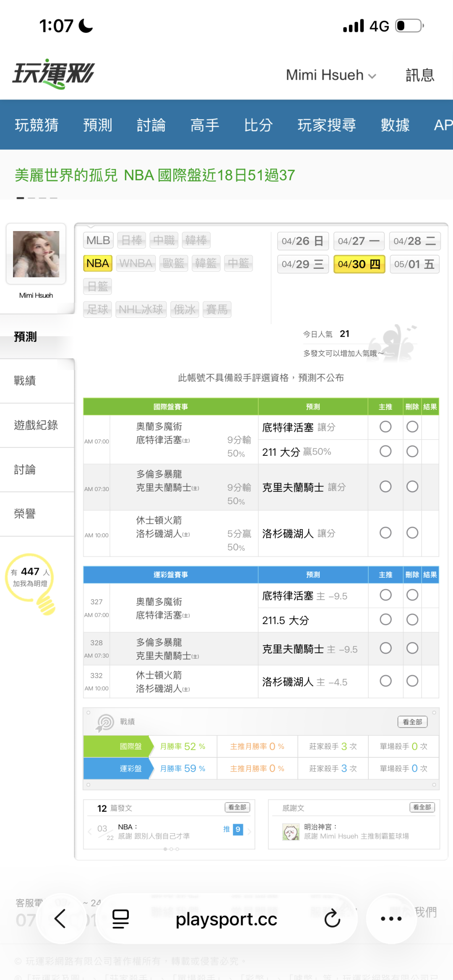View all 12 posts with 看全部
Viewport: 453px width, 980px height.
pyautogui.click(x=237, y=807)
